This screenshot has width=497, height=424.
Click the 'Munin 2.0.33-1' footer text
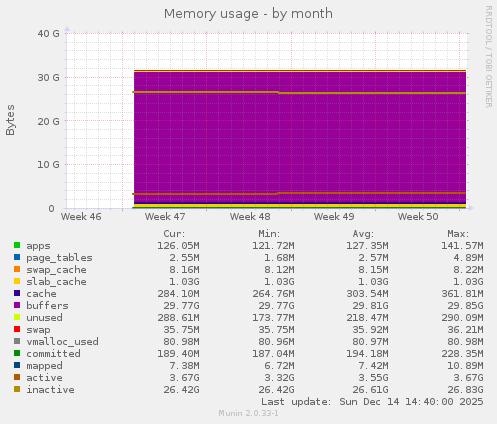pos(248,413)
